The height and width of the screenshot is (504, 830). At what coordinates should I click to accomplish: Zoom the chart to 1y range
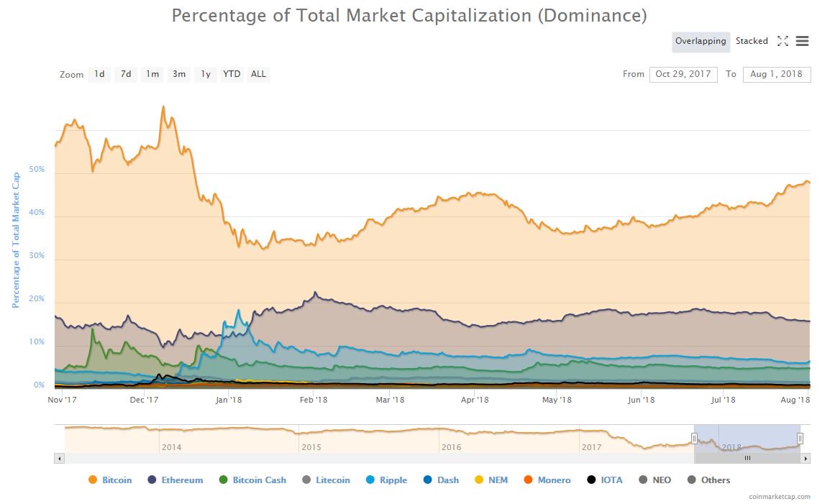click(205, 74)
